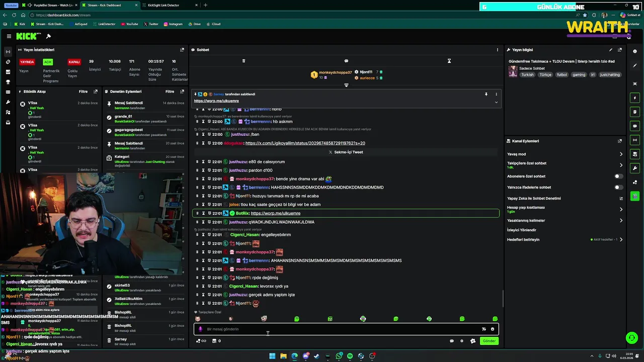Pop out the Etkinlik Akışı panel
644x362 pixels.
96,92
